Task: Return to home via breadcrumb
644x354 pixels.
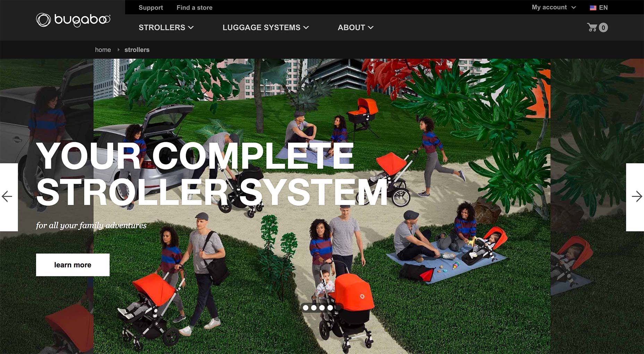Action: click(103, 50)
